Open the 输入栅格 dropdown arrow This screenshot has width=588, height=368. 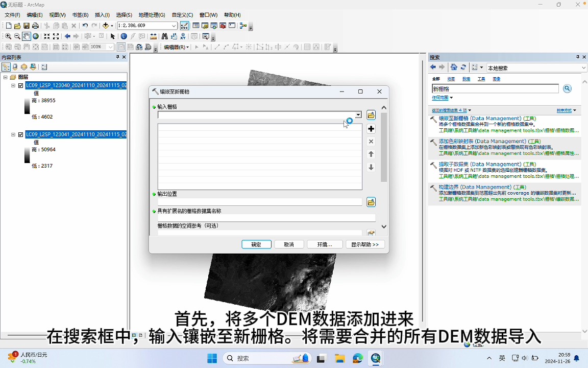pos(358,114)
